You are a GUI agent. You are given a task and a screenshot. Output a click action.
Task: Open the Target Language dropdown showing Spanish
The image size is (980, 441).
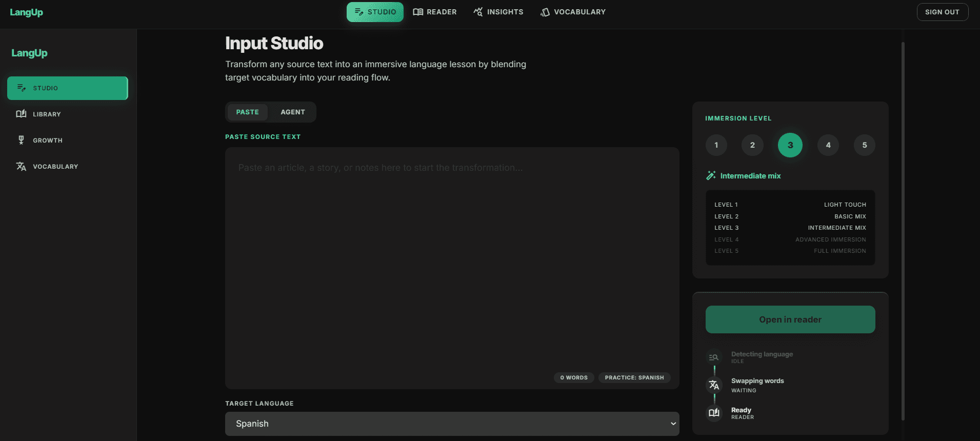[x=452, y=424]
